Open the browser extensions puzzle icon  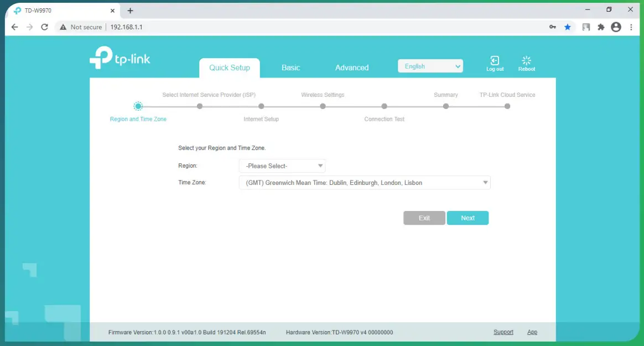pyautogui.click(x=601, y=27)
